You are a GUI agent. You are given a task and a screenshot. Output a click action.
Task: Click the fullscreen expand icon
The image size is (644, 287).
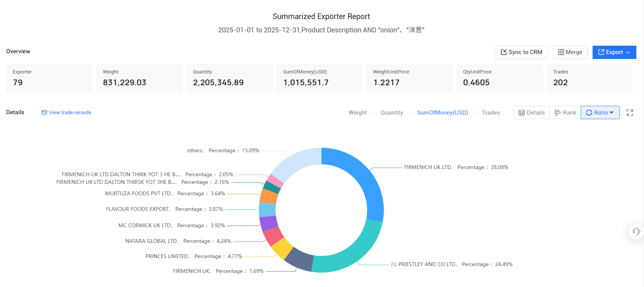630,113
